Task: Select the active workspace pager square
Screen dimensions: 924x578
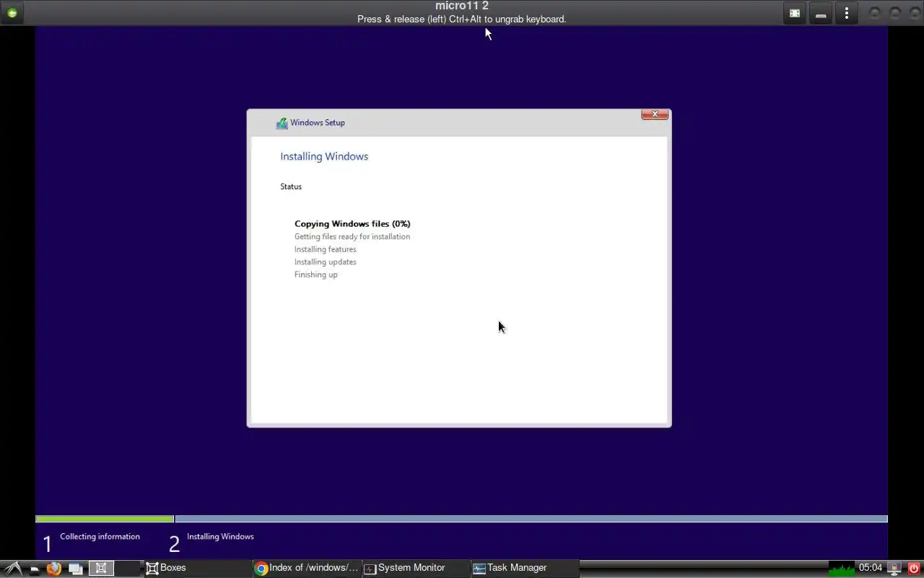Action: point(101,569)
